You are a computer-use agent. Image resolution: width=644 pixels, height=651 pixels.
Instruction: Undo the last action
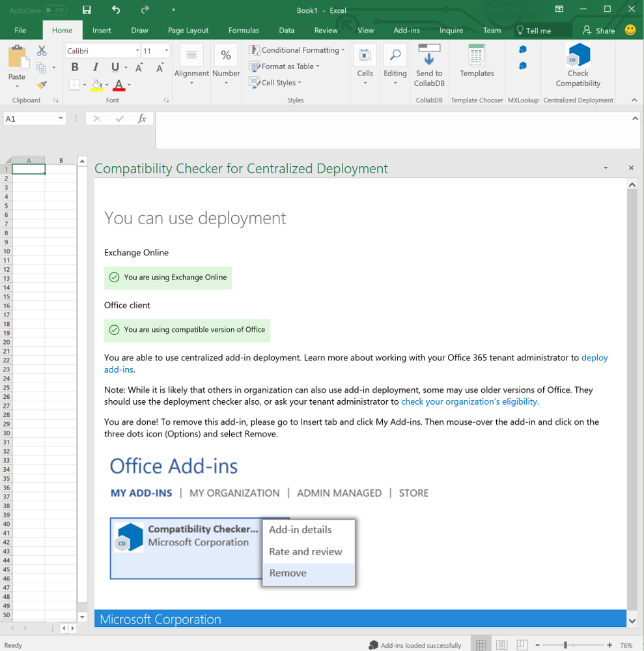116,10
